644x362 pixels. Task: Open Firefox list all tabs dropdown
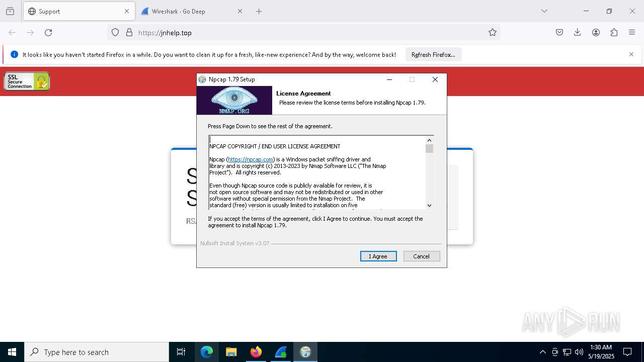tap(544, 11)
